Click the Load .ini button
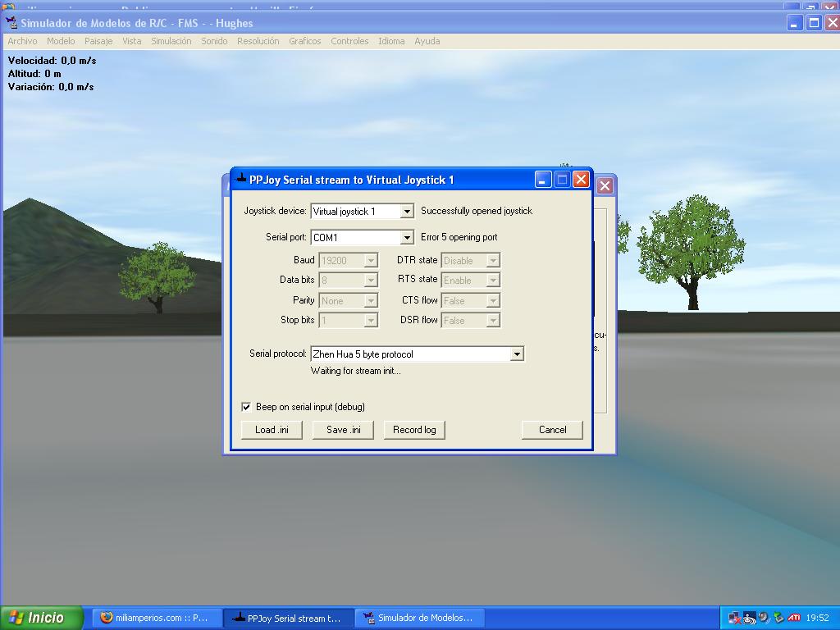Screen dimensions: 840x630 click(272, 430)
